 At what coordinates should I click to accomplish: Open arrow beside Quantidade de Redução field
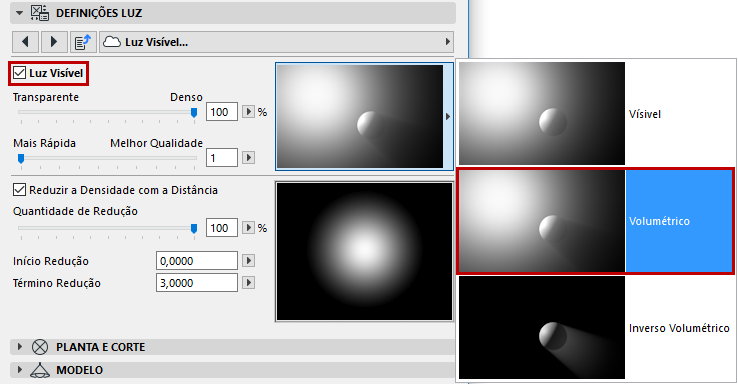248,228
